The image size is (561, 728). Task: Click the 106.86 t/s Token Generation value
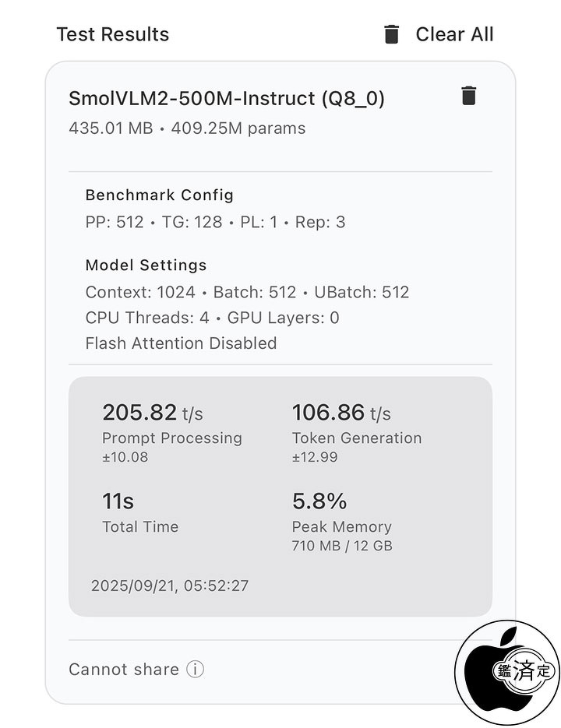(x=341, y=413)
